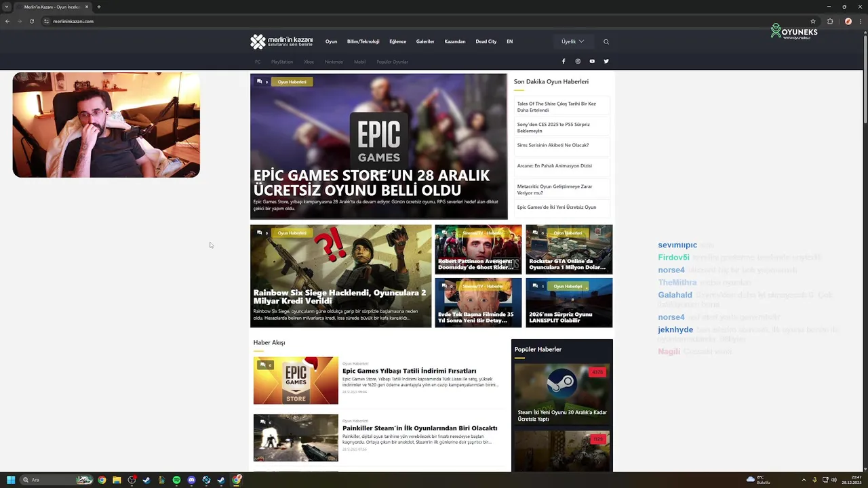Click the browser forward arrow

pyautogui.click(x=19, y=21)
